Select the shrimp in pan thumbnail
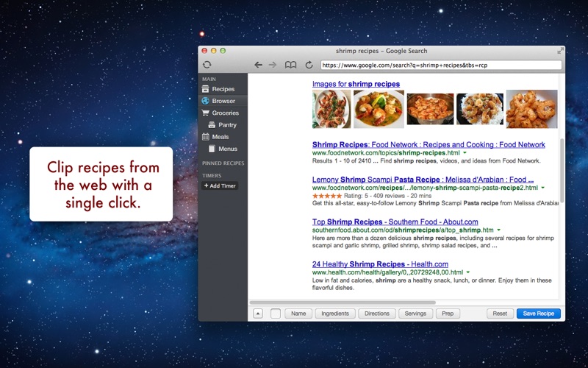The width and height of the screenshot is (588, 368). pyautogui.click(x=430, y=109)
